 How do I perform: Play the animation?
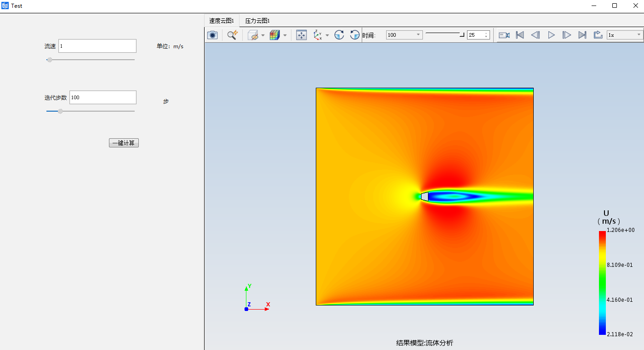click(551, 35)
